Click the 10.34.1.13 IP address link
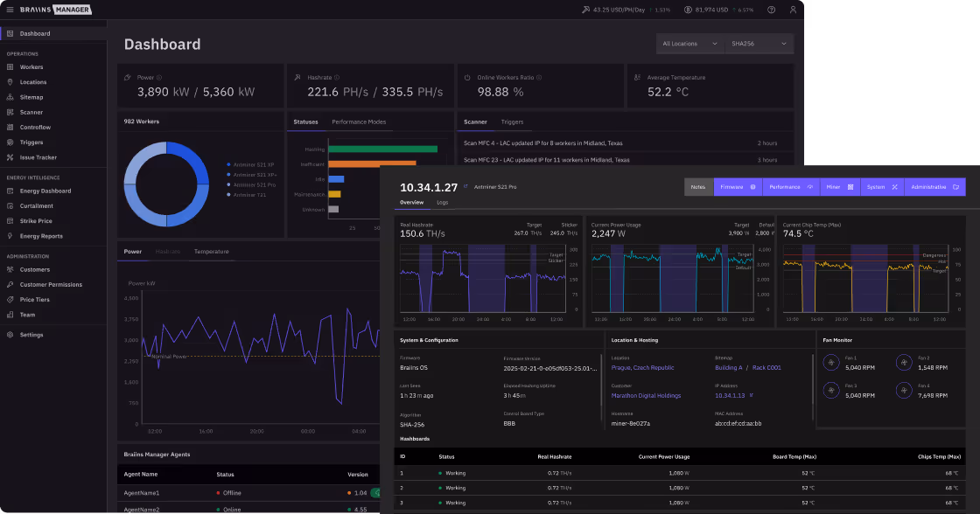Viewport: 980px width, 514px height. pos(730,395)
